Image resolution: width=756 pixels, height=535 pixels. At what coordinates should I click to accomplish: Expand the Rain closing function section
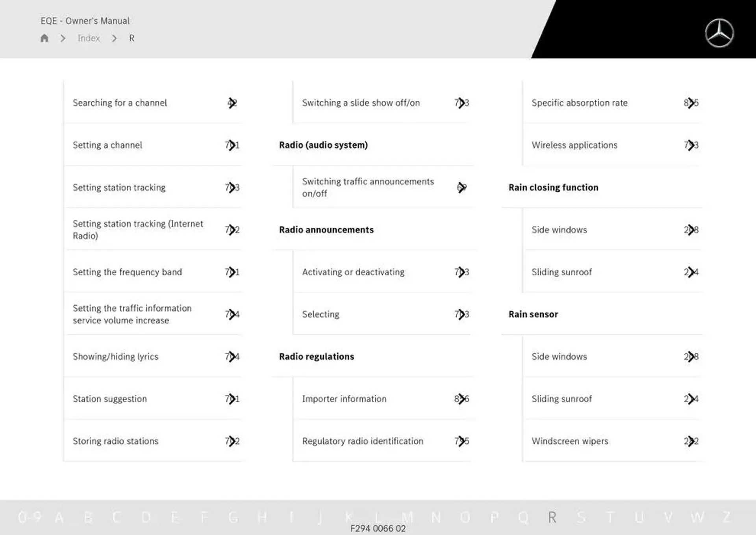[553, 186]
